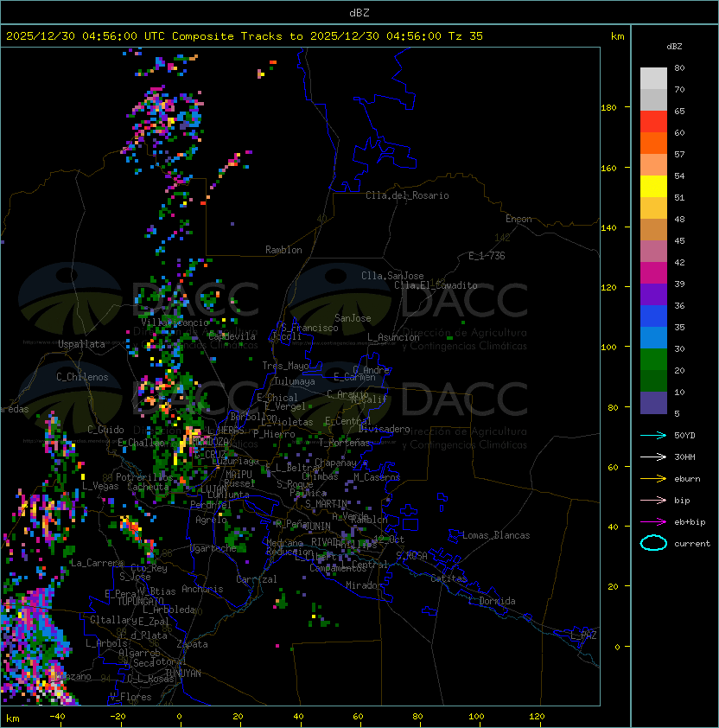Click the 'C_Chilenos' map label

coord(82,377)
